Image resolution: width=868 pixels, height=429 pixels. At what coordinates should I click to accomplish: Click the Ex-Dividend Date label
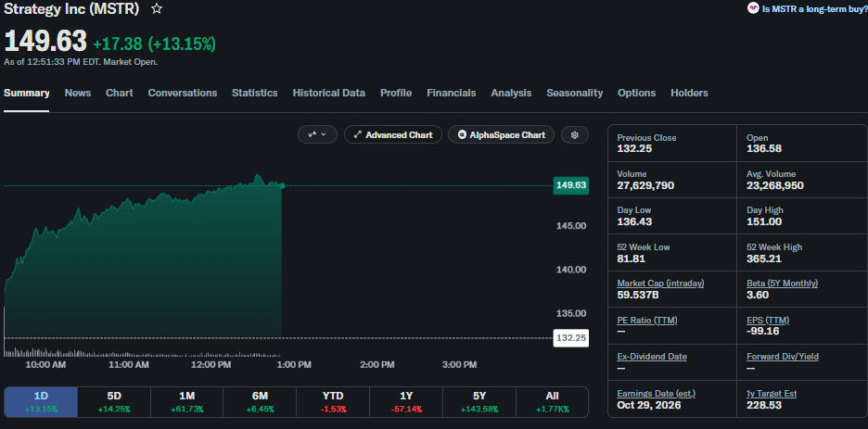point(652,357)
